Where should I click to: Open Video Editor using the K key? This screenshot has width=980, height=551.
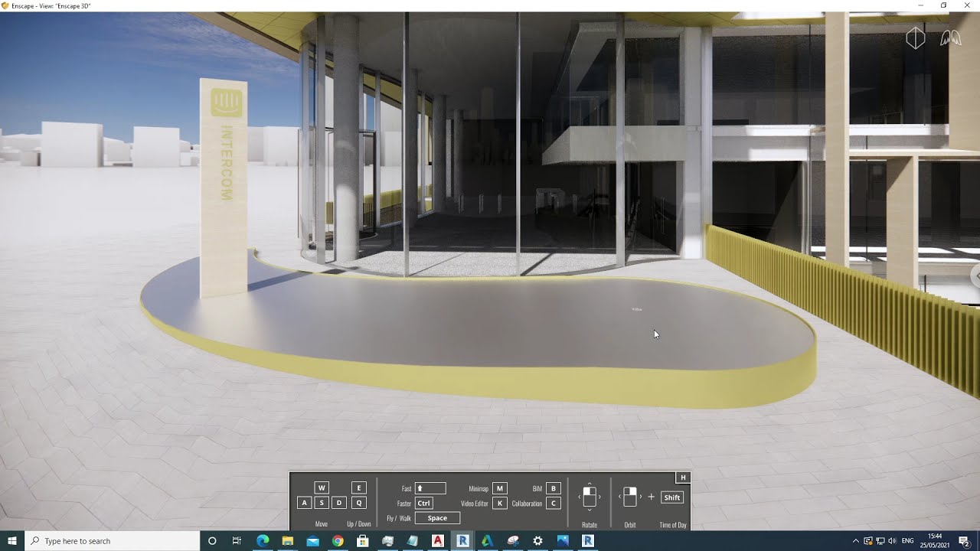(500, 504)
